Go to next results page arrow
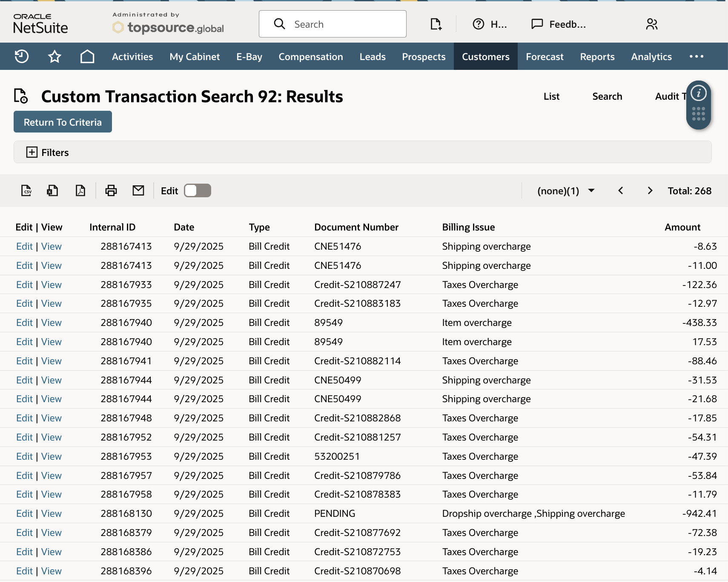 pyautogui.click(x=650, y=190)
